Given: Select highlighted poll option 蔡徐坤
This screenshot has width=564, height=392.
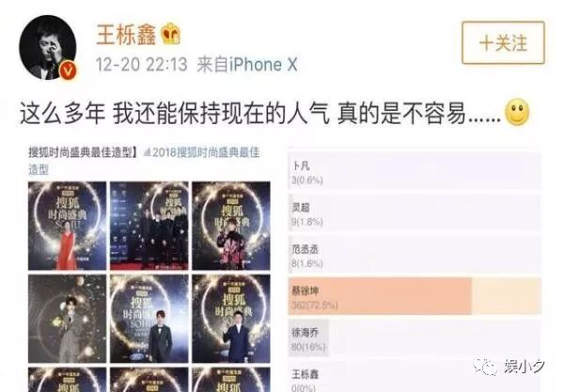Looking at the screenshot, I should pos(415,296).
